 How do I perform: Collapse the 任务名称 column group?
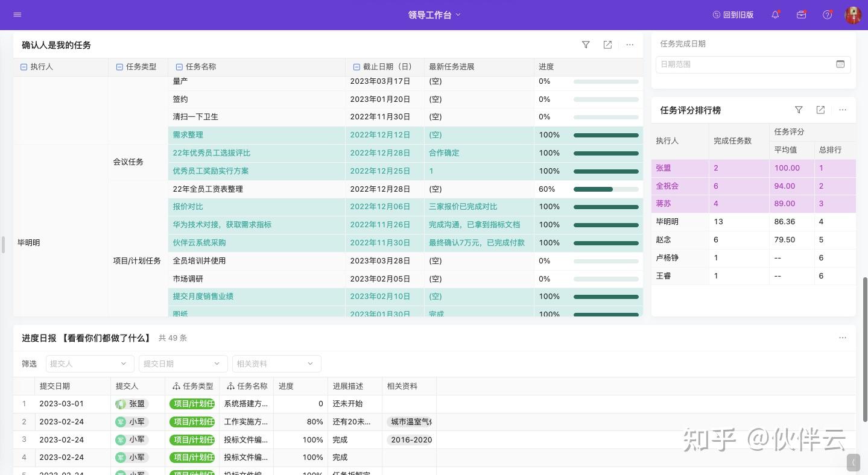tap(179, 67)
